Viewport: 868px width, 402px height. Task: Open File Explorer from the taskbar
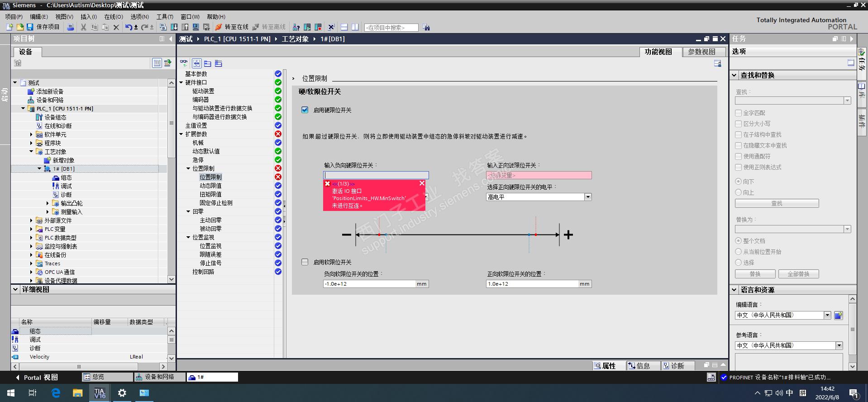pyautogui.click(x=78, y=393)
